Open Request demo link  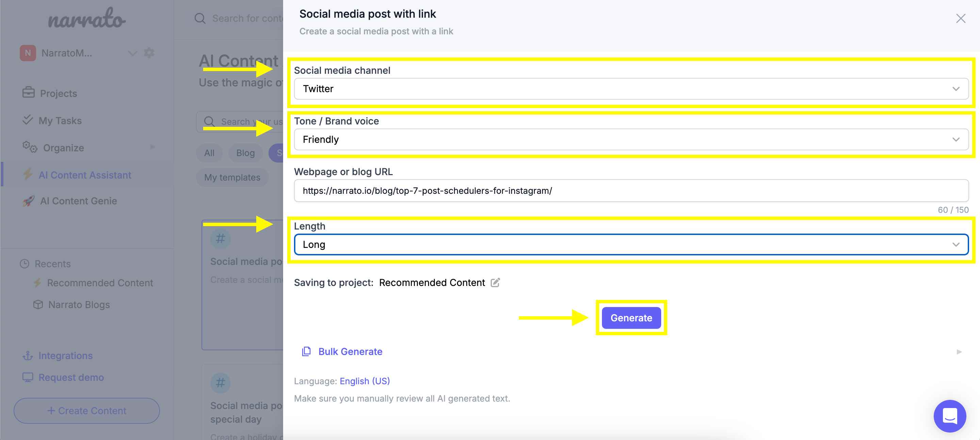[71, 377]
